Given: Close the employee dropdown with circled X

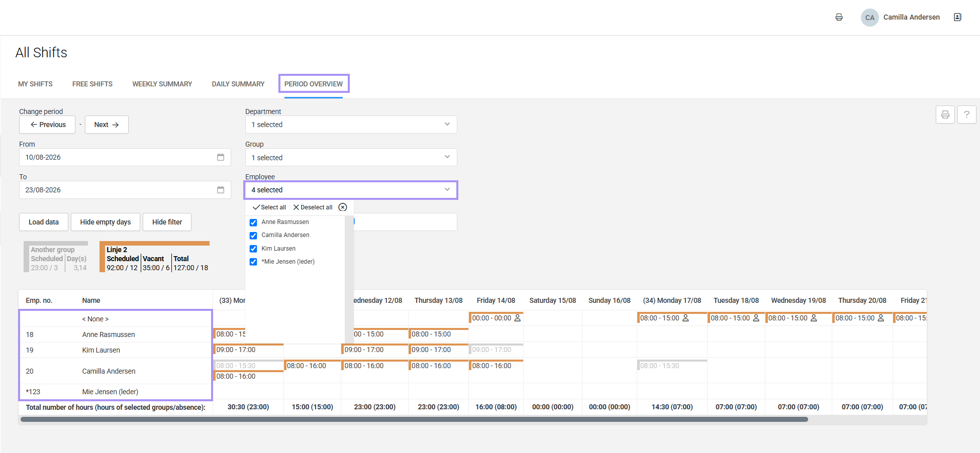Looking at the screenshot, I should pos(343,207).
